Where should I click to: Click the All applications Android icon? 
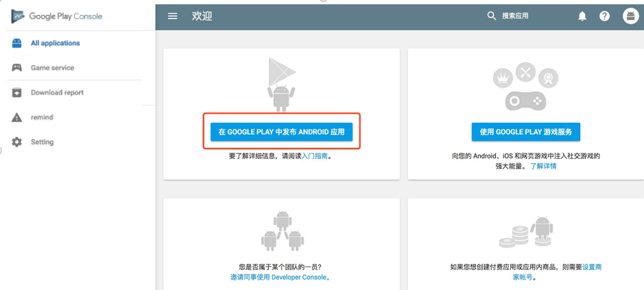[16, 43]
